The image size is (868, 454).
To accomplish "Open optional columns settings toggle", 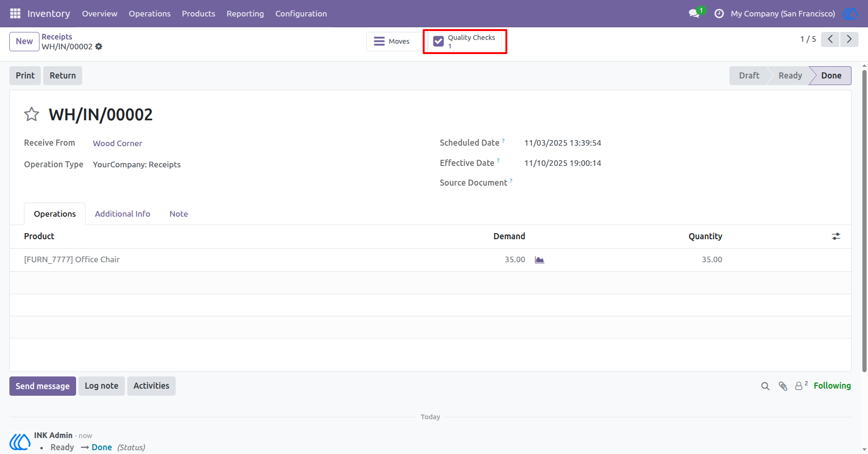I will click(x=836, y=236).
